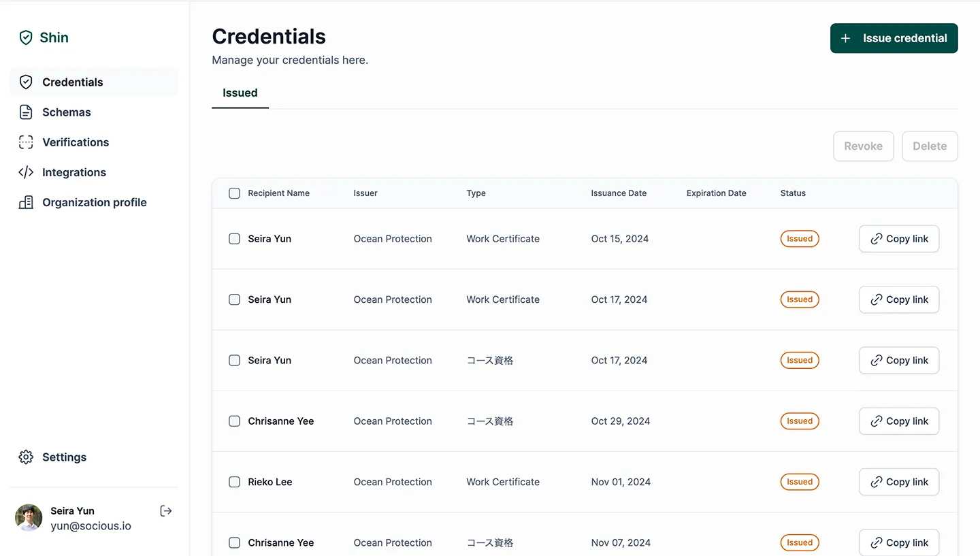
Task: Open Integrations via the code icon
Action: coord(26,171)
